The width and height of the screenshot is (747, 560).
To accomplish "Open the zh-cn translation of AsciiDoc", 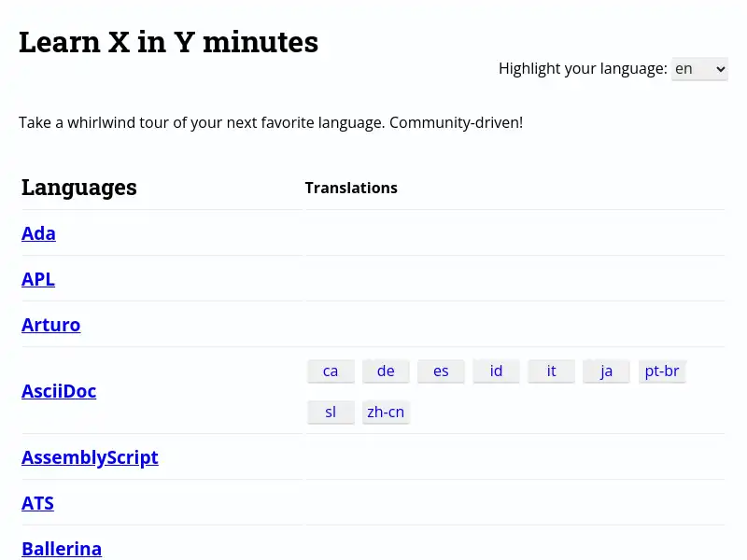I will pyautogui.click(x=386, y=412).
